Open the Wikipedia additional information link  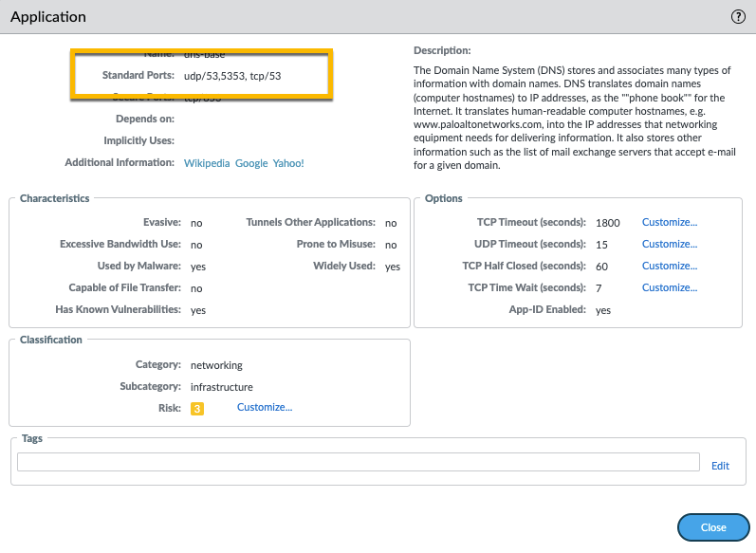coord(207,163)
